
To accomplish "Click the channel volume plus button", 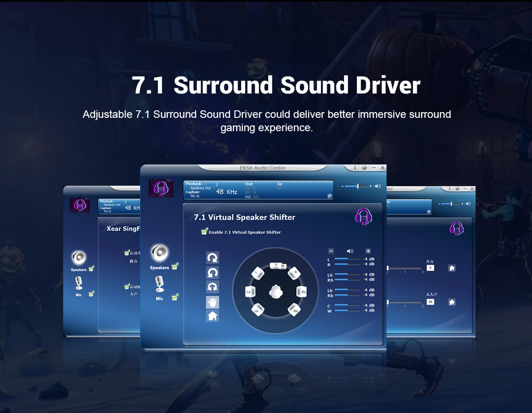I will click(368, 251).
